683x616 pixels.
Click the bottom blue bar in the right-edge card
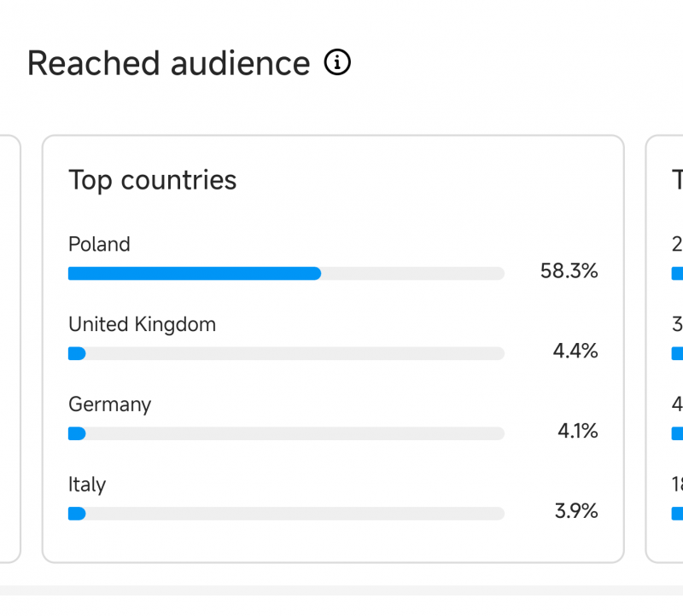[x=677, y=514]
